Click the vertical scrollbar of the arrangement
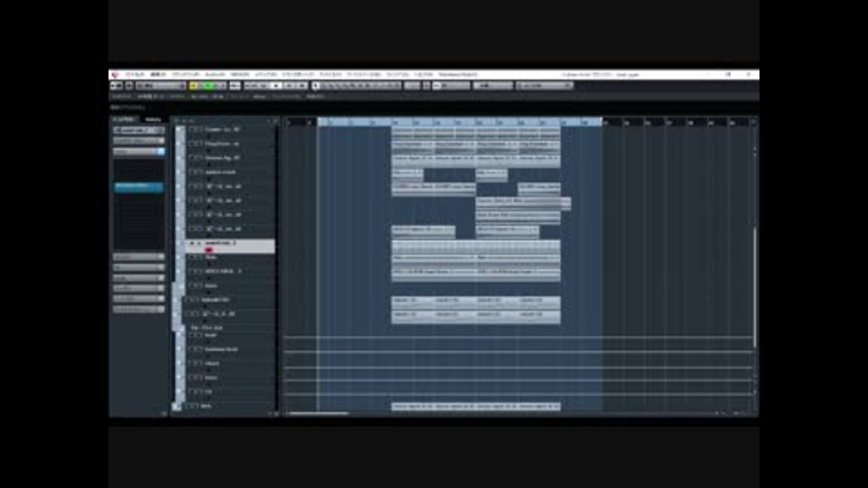The height and width of the screenshot is (488, 868). tap(754, 287)
